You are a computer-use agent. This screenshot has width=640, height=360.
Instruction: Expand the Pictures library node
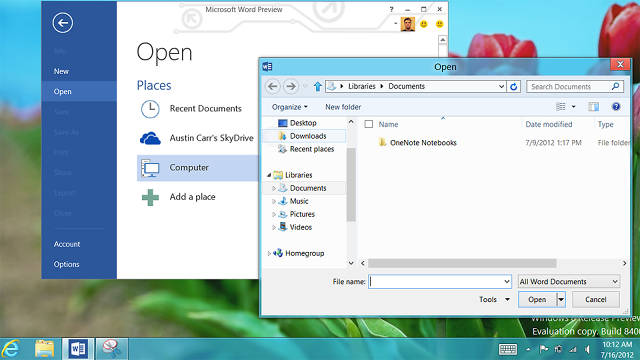click(274, 214)
